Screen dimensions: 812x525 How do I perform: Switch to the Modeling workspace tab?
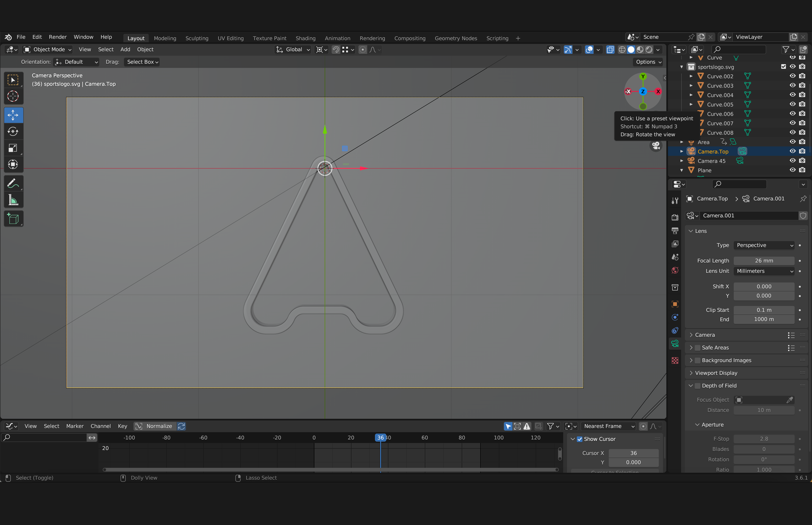click(165, 38)
